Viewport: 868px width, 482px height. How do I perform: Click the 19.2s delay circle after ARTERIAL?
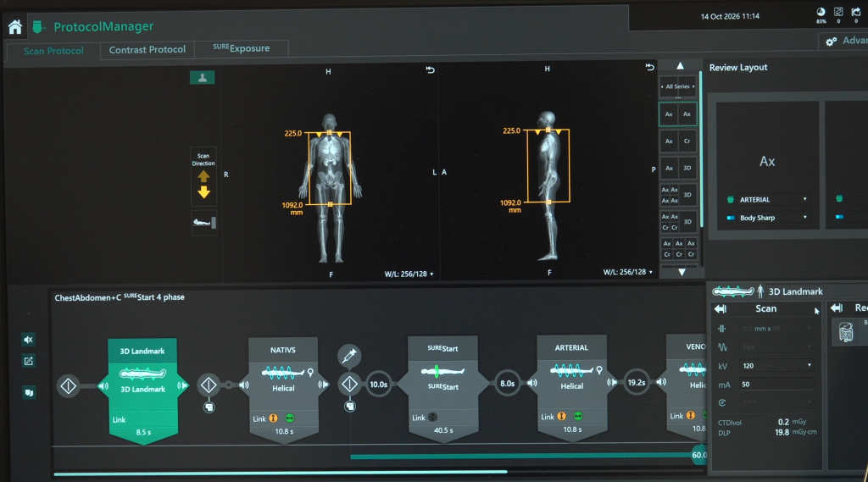click(637, 382)
